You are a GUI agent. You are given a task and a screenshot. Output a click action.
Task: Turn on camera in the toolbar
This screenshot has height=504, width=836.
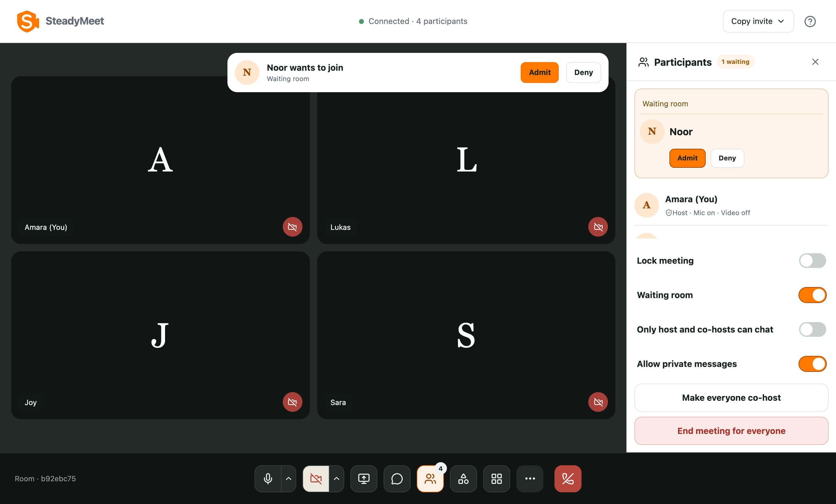(316, 478)
